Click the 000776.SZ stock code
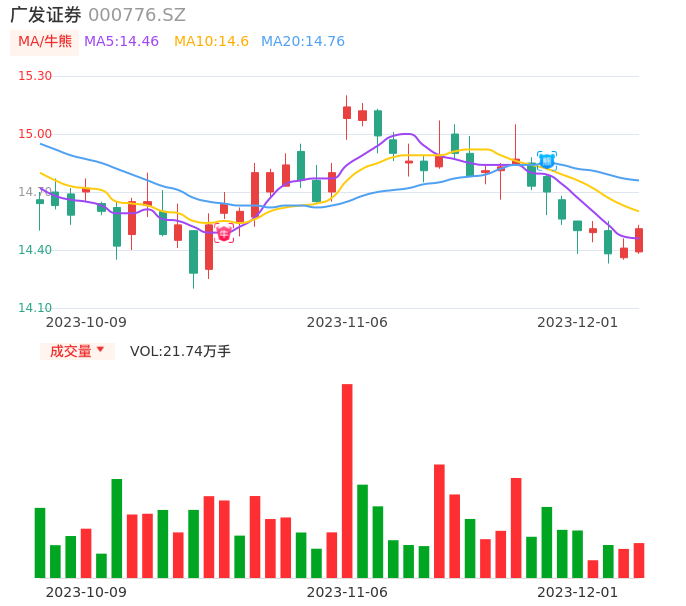 tap(137, 15)
